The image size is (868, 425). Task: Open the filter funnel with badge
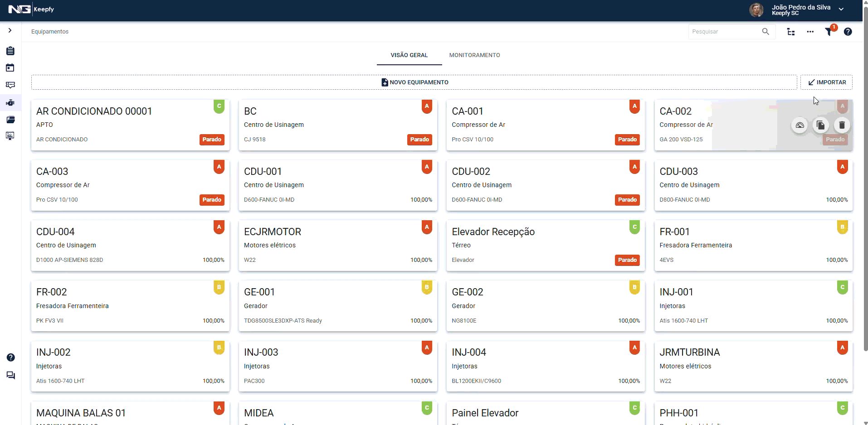829,32
